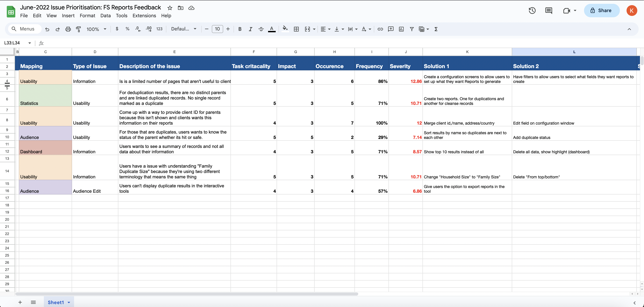
Task: Decrease font size with minus button
Action: point(207,29)
